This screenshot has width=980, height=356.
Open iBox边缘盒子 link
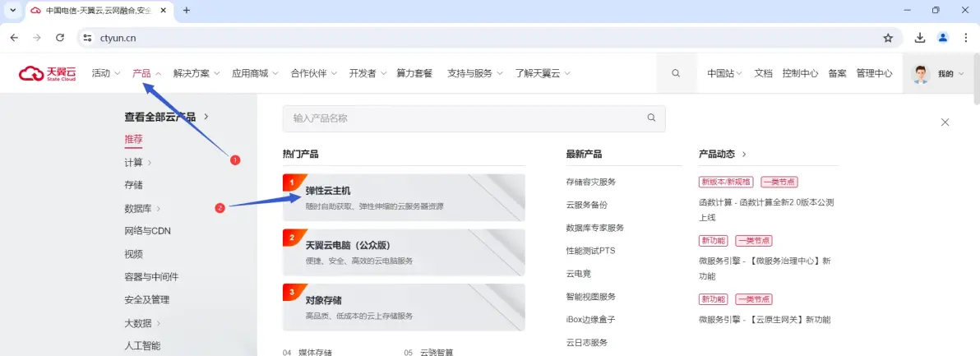coord(590,319)
